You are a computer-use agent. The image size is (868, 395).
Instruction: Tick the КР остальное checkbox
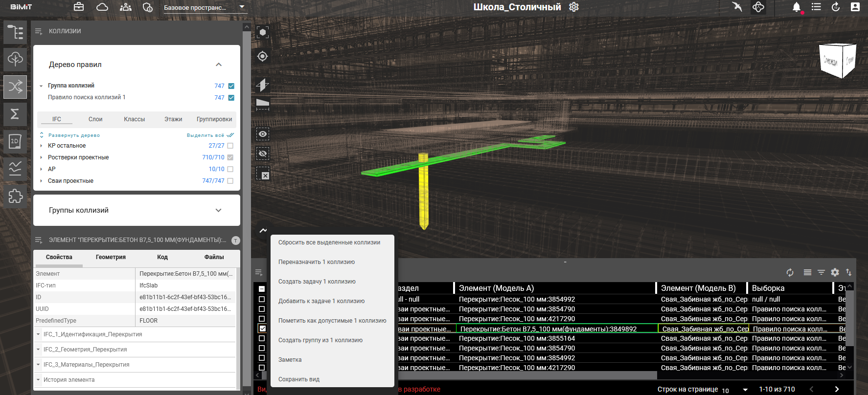230,146
